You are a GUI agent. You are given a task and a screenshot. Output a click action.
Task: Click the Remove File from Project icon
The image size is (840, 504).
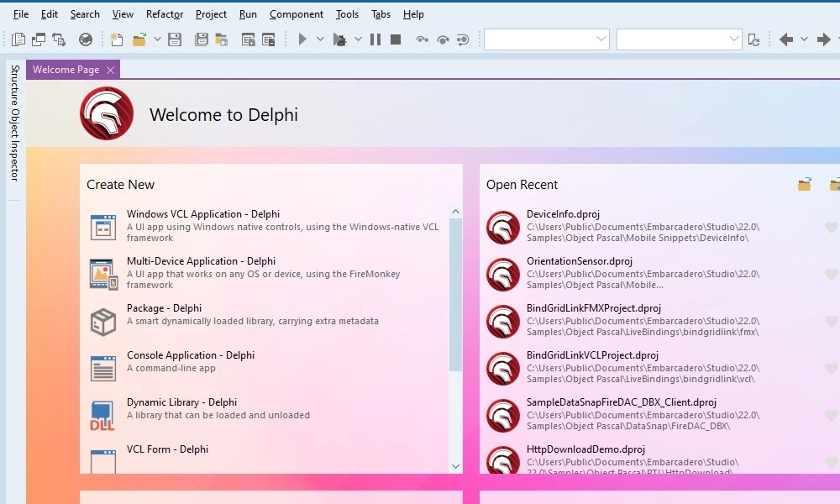[269, 39]
